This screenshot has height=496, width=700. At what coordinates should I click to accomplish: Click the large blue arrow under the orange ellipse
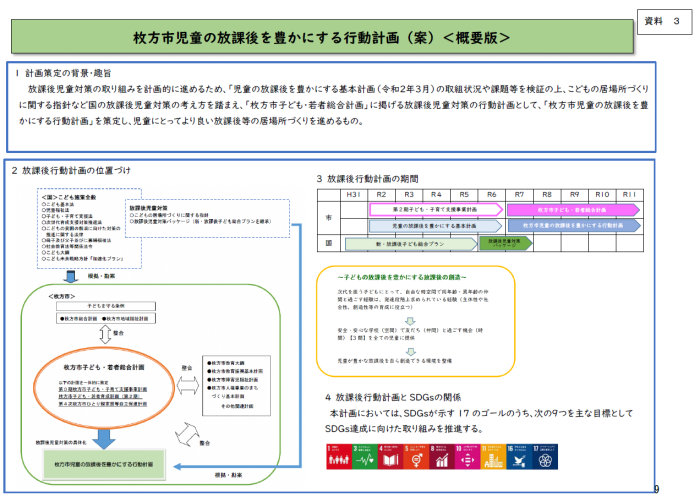[104, 439]
